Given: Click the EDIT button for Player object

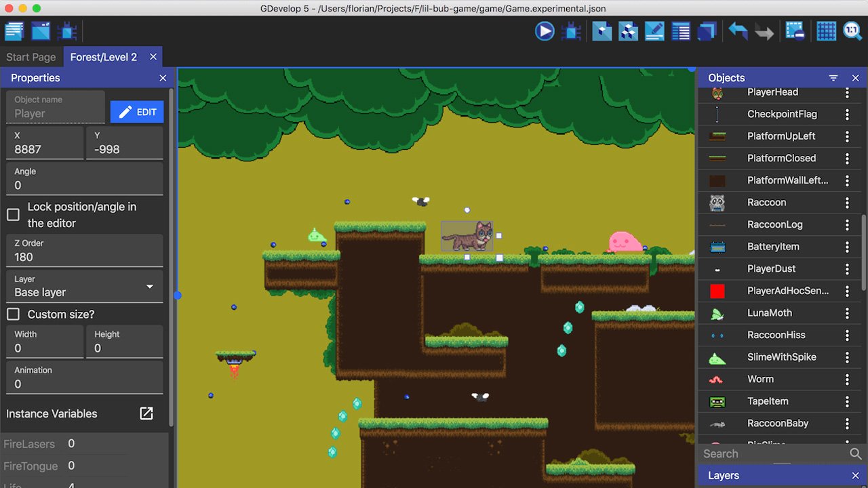Looking at the screenshot, I should tap(137, 111).
